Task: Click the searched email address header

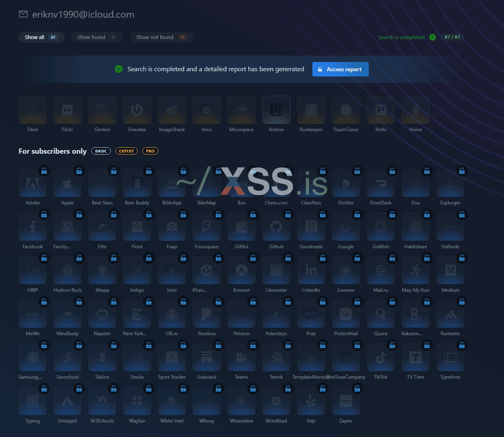Action: (x=83, y=14)
